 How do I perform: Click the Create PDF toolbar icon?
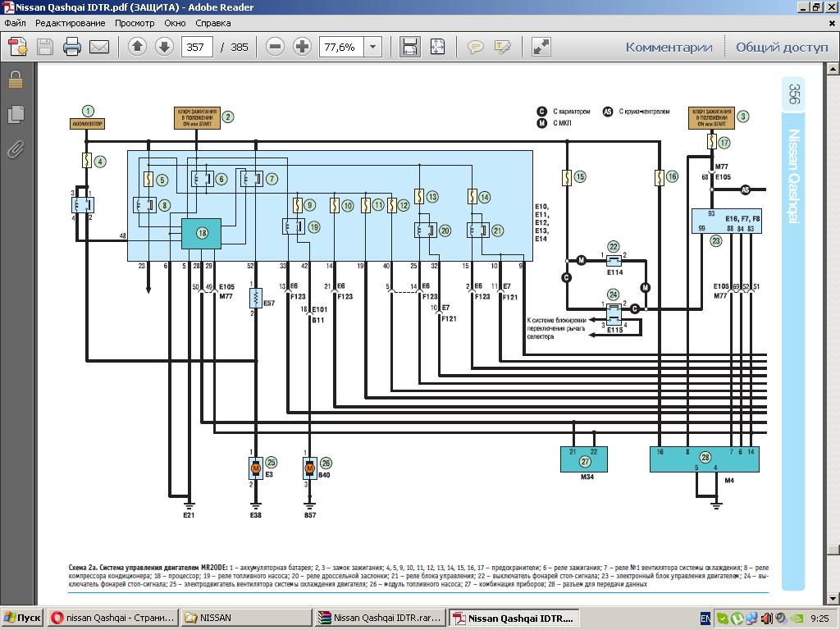(x=18, y=47)
